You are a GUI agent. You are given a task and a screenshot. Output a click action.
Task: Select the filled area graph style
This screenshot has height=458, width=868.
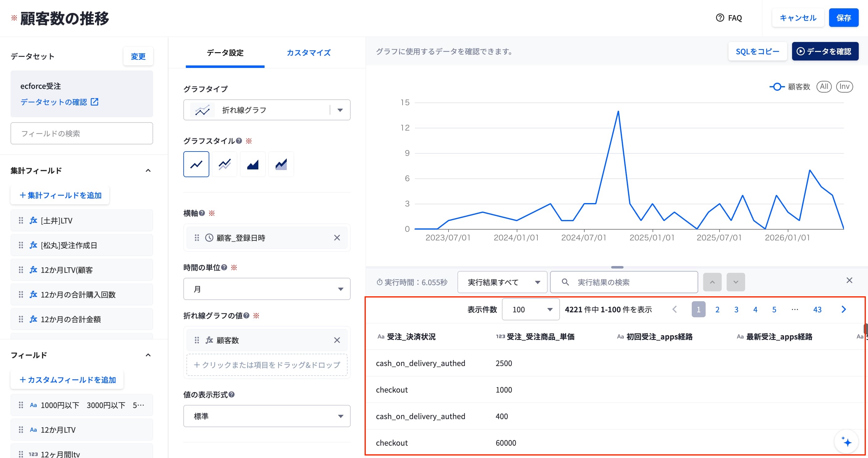coord(253,164)
